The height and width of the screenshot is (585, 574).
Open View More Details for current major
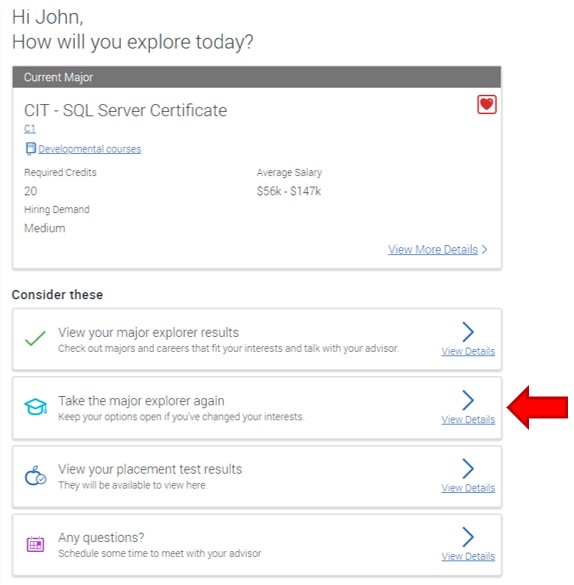tap(433, 249)
